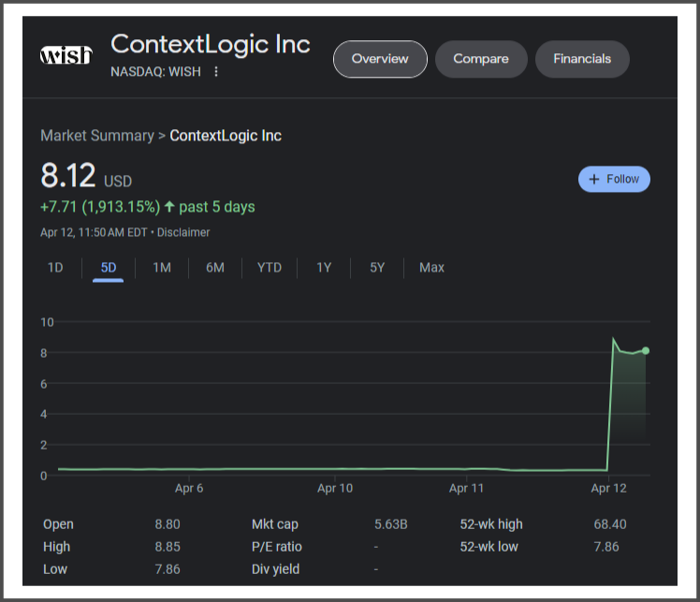This screenshot has height=602, width=700.
Task: Click the ContextLogic Inc title
Action: [x=211, y=44]
